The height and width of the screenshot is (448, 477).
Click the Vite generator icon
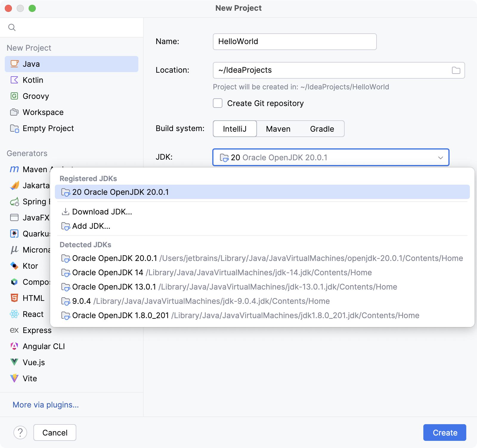[14, 378]
